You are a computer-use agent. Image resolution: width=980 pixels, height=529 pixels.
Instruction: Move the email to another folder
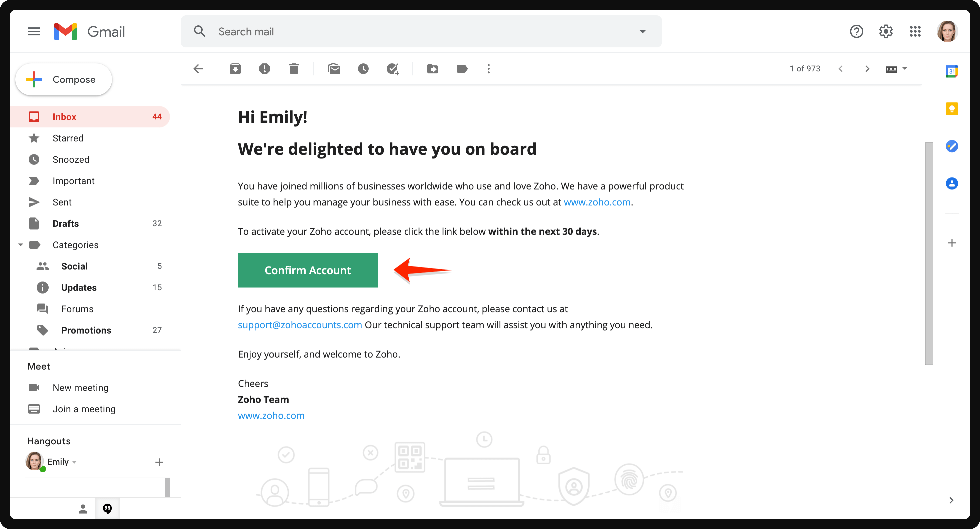pyautogui.click(x=433, y=69)
